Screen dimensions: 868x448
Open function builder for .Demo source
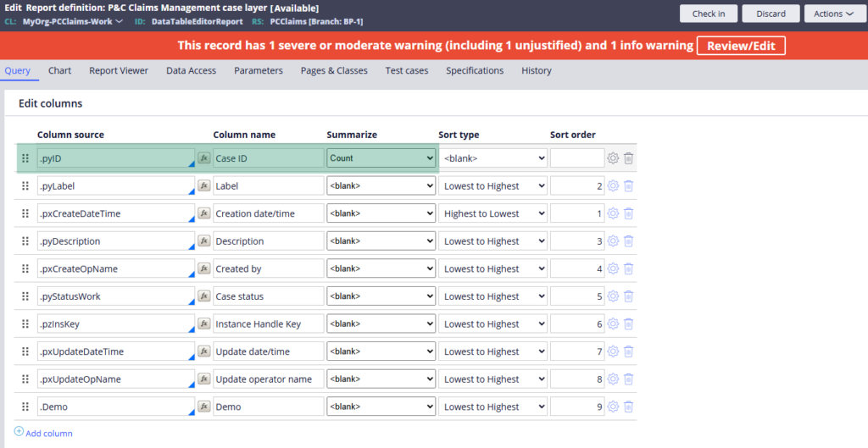(203, 407)
